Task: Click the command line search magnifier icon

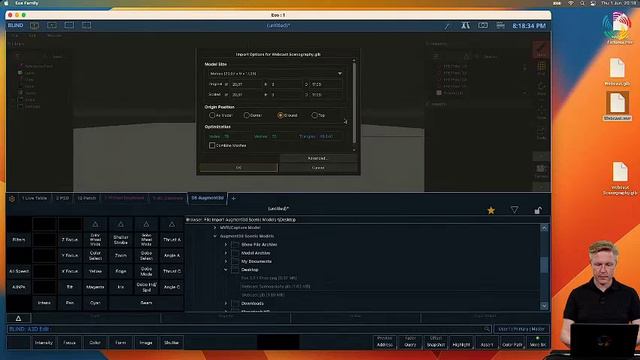Action: pos(487,329)
